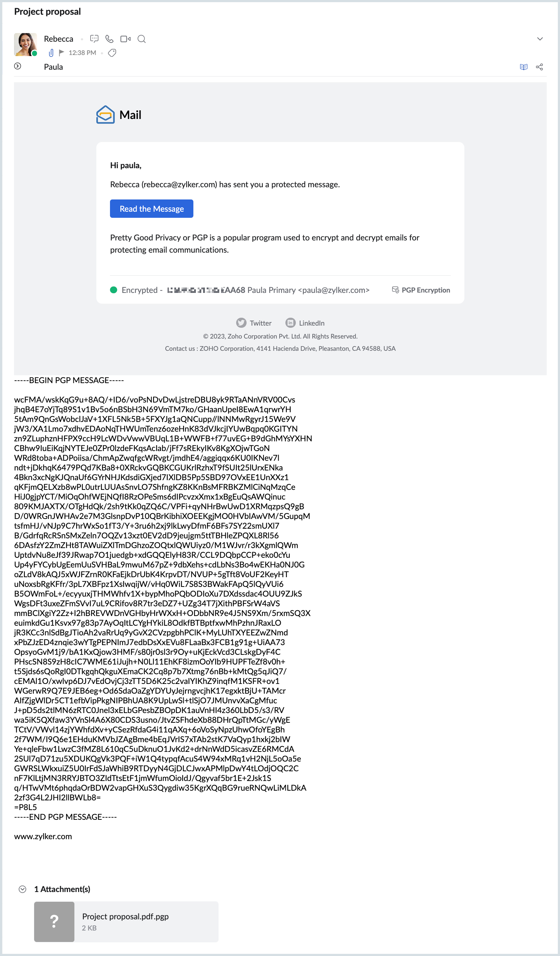The width and height of the screenshot is (560, 956).
Task: Click sender name Rebecca
Action: click(59, 39)
